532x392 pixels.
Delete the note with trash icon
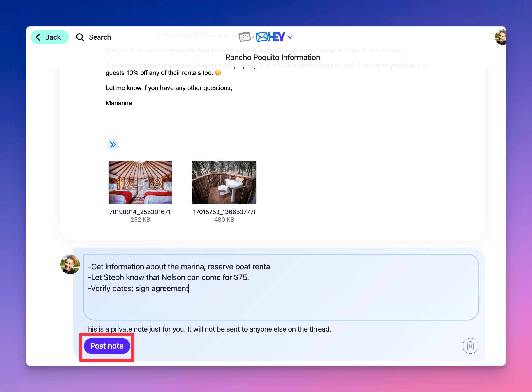(x=470, y=346)
